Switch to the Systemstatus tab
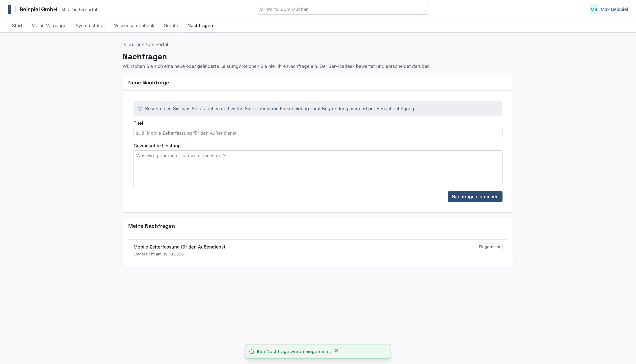The image size is (636, 364). (x=90, y=25)
